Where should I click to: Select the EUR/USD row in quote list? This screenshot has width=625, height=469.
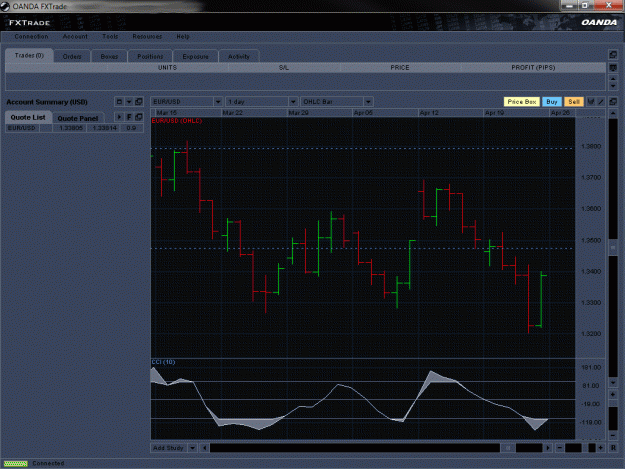tap(75, 128)
